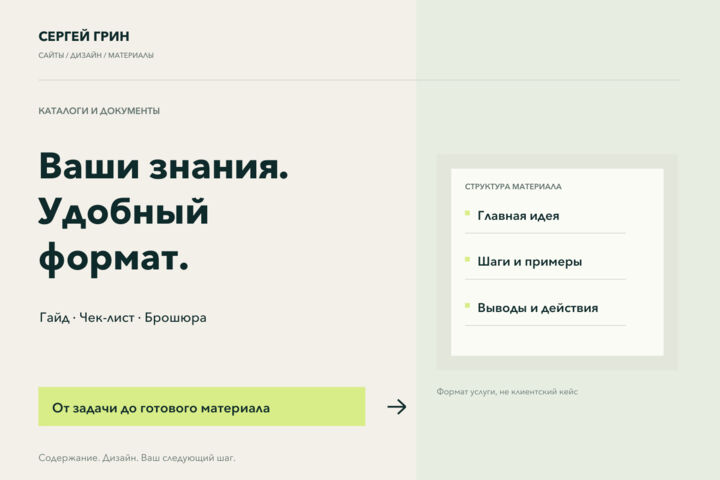Click the 'От задачи до готового материала' button
This screenshot has width=720, height=480.
(202, 407)
